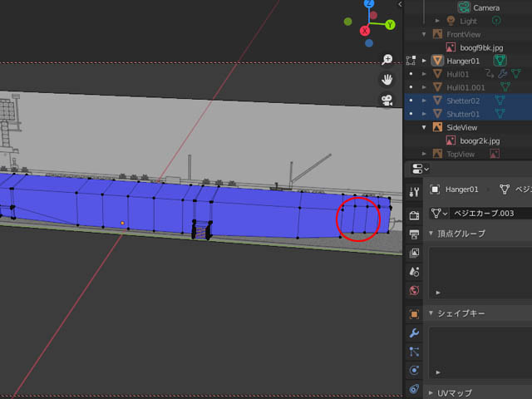532x399 pixels.
Task: Open the Tool properties tab
Action: coord(414,192)
